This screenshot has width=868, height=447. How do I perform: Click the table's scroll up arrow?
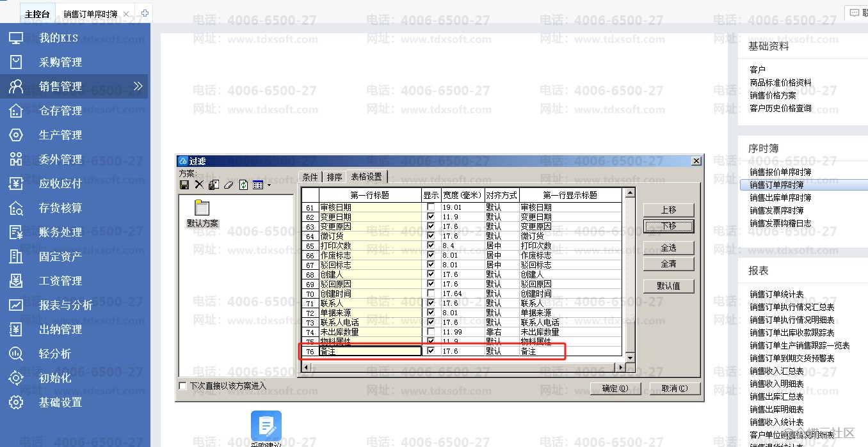coord(630,192)
